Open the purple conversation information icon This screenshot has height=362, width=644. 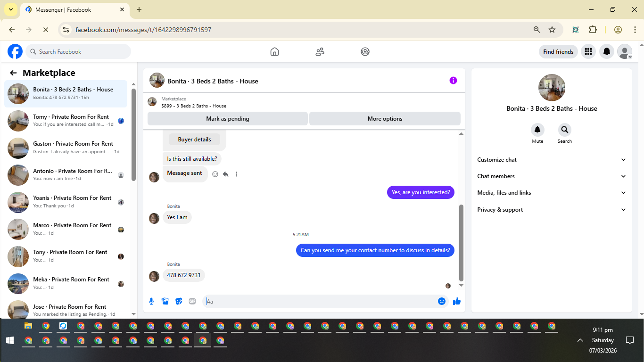pos(453,81)
